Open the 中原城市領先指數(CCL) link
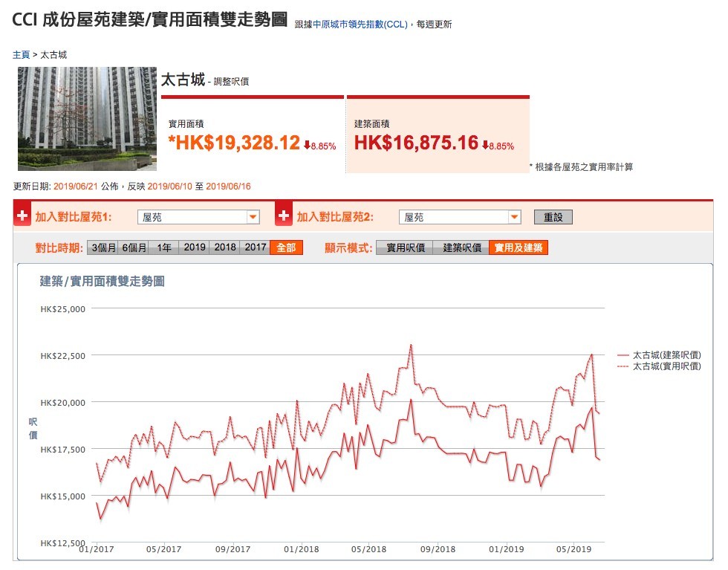Image resolution: width=728 pixels, height=570 pixels. pyautogui.click(x=360, y=25)
